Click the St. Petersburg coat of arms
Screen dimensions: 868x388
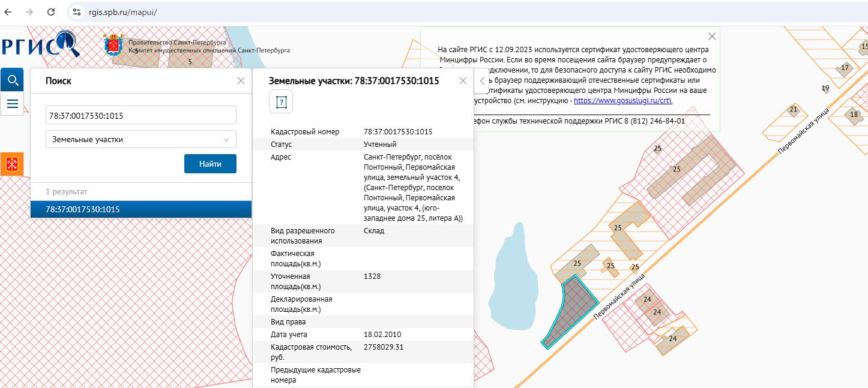pyautogui.click(x=113, y=46)
